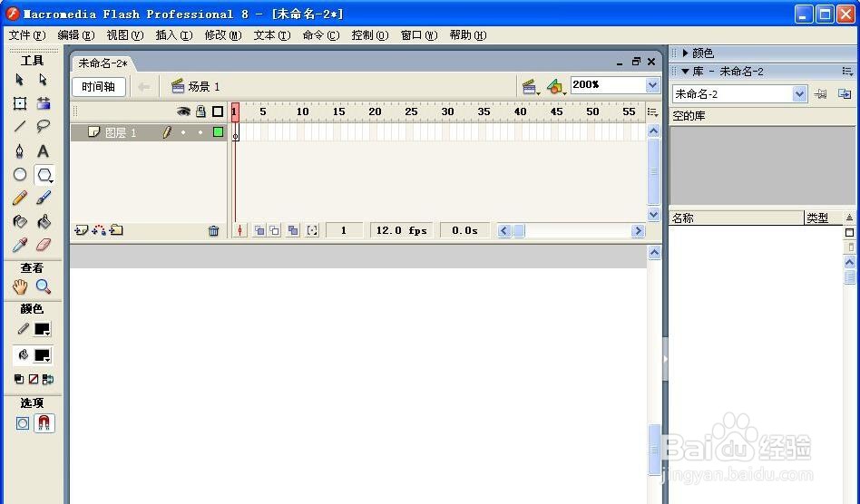860x504 pixels.
Task: Toggle Snap to Objects magnet
Action: pyautogui.click(x=44, y=423)
